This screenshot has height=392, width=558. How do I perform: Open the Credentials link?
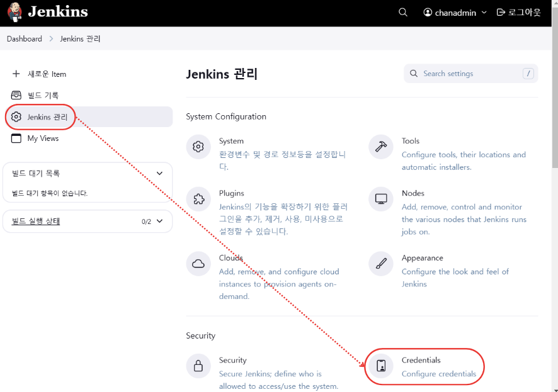click(x=421, y=360)
